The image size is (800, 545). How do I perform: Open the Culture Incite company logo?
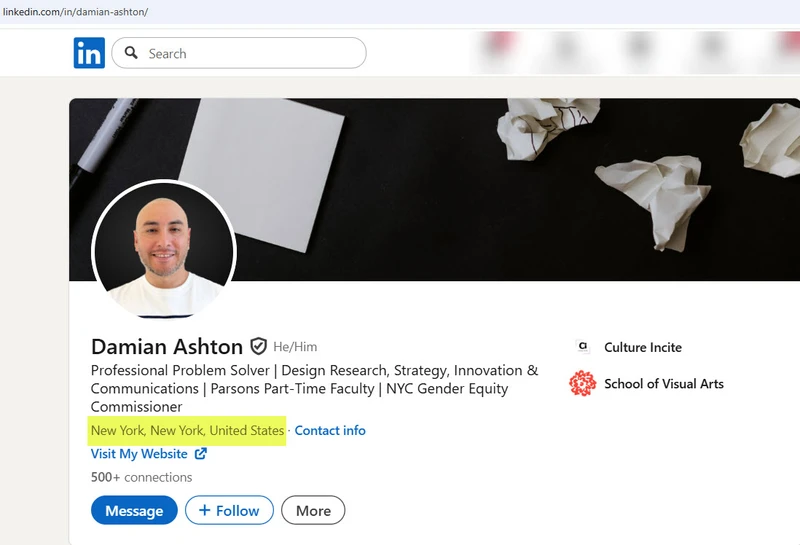coord(582,347)
